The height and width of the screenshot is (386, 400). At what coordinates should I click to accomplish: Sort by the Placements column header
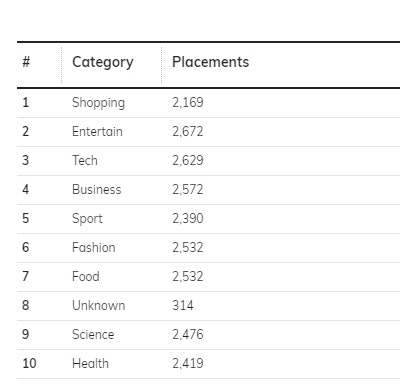[210, 62]
